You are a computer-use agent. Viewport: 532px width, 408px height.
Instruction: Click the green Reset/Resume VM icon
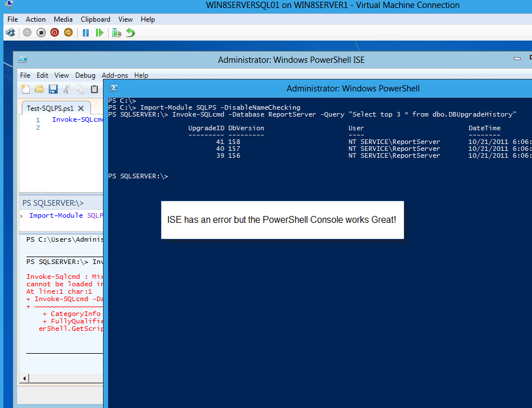100,33
